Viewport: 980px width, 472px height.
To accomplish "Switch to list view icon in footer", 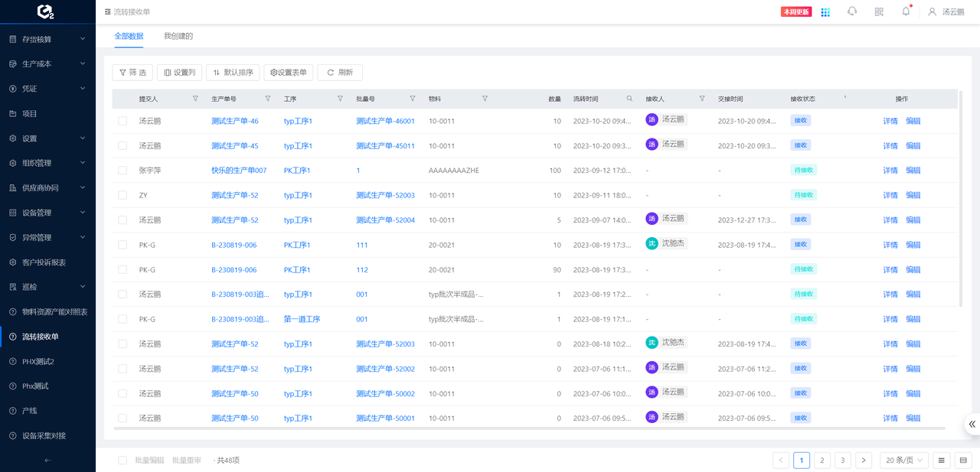I will tap(941, 460).
